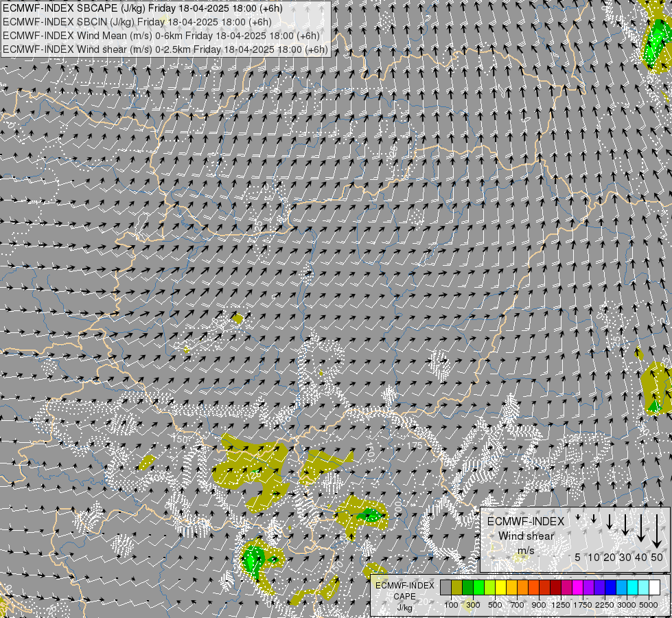Click the '10' label in wind shear legend
This screenshot has height=618, width=672.
tap(594, 557)
